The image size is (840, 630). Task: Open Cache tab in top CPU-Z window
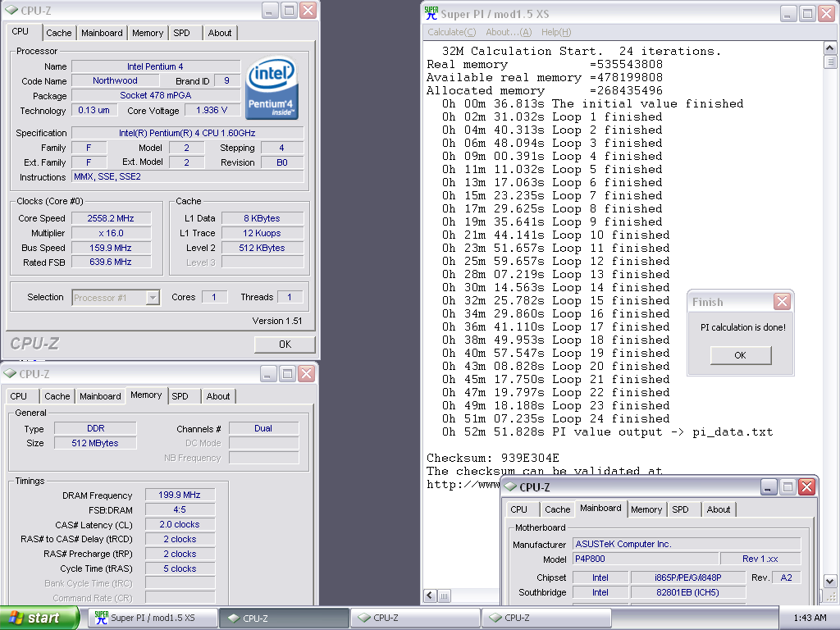click(x=59, y=33)
